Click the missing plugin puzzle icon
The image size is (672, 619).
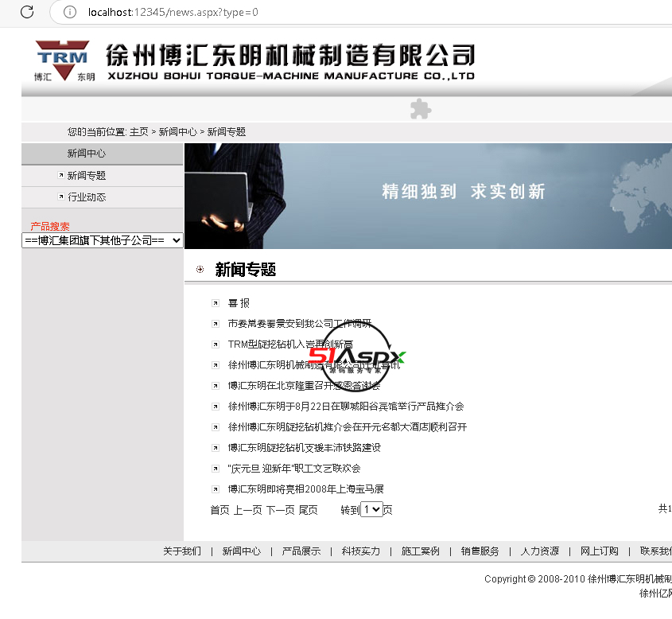click(421, 109)
